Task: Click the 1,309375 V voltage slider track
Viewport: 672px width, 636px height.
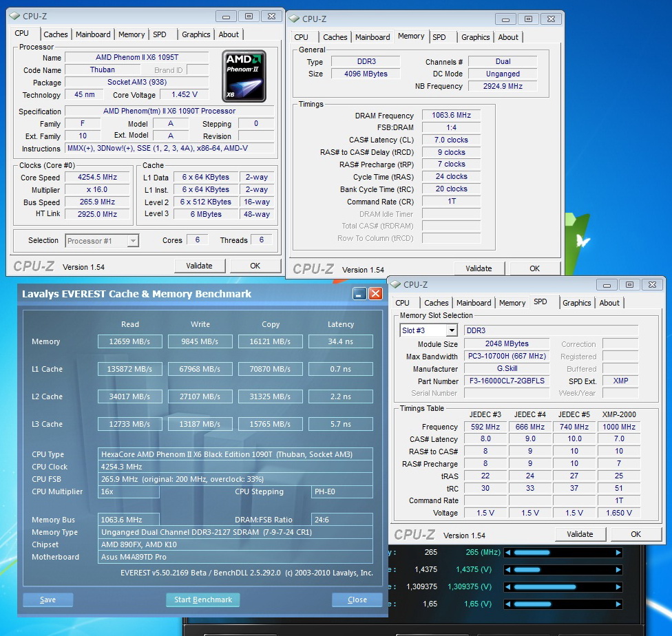Action: [x=563, y=586]
